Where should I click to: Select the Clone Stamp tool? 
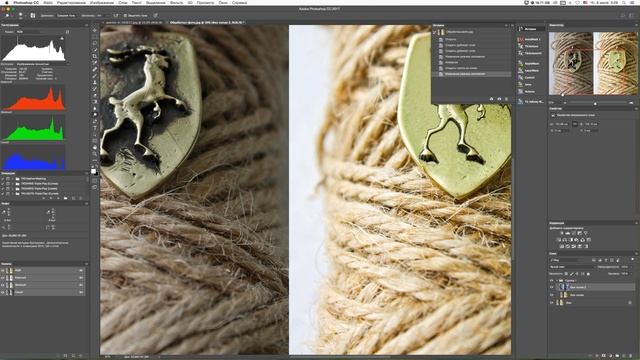(95, 82)
